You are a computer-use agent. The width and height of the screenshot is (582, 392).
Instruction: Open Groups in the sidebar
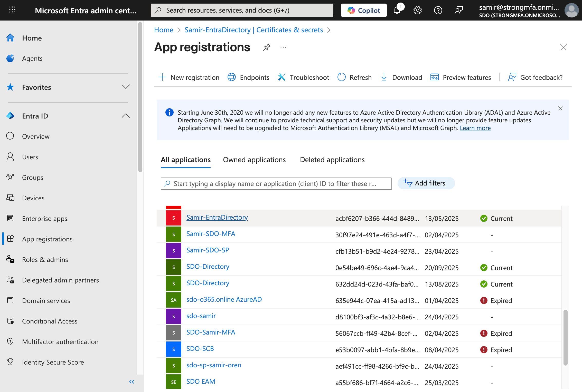coord(33,177)
